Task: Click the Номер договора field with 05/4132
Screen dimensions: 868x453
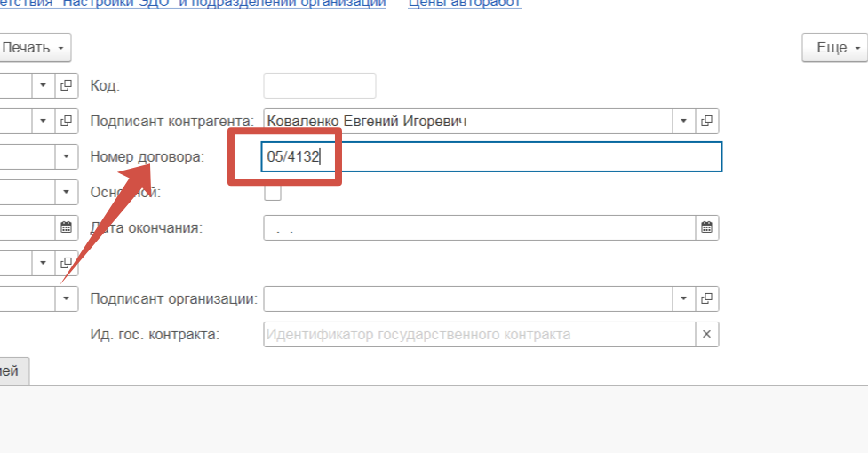Action: tap(490, 156)
